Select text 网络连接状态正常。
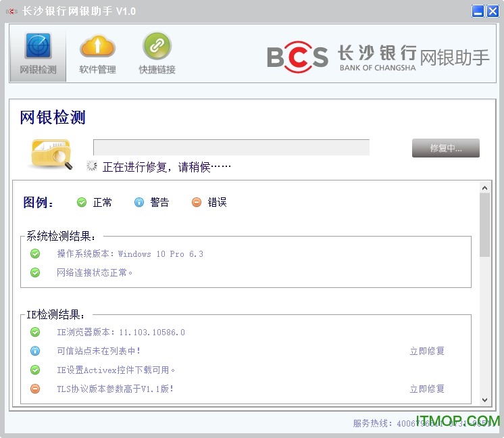Screen dimensions: 504x438 click(x=95, y=272)
